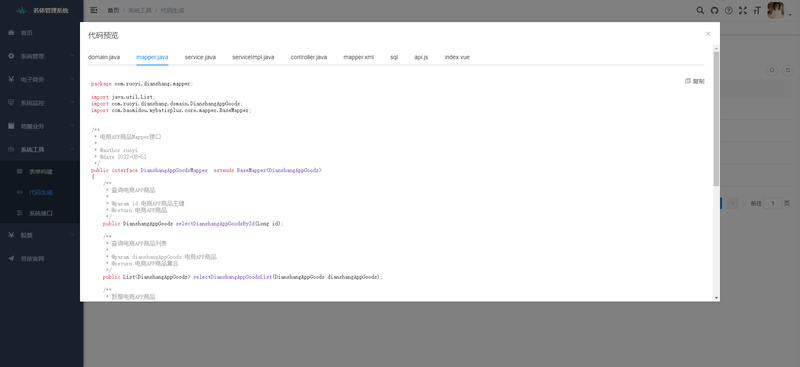Viewport: 800px width, 367px height.
Task: Collapse the 系统工具 menu chevron
Action: pos(72,149)
